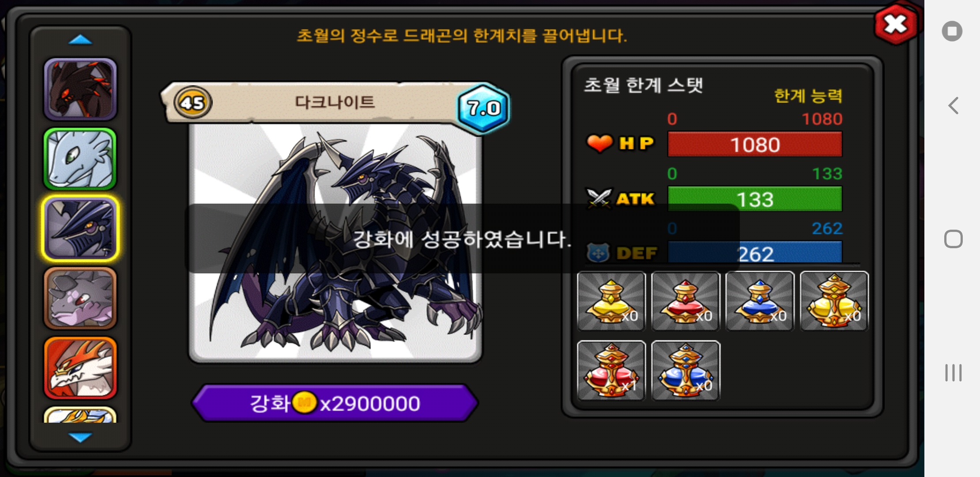Screen dimensions: 980x477
Task: Close the transcendence window with red X
Action: [x=895, y=24]
